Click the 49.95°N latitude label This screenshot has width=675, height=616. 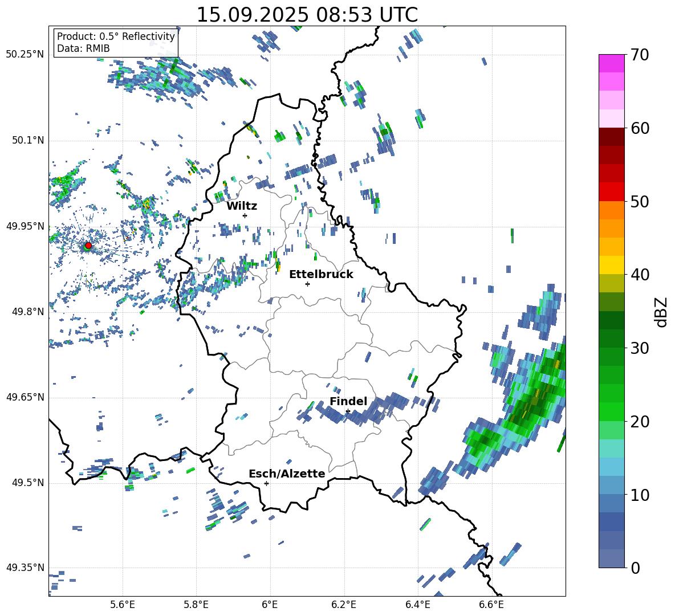[x=25, y=226]
